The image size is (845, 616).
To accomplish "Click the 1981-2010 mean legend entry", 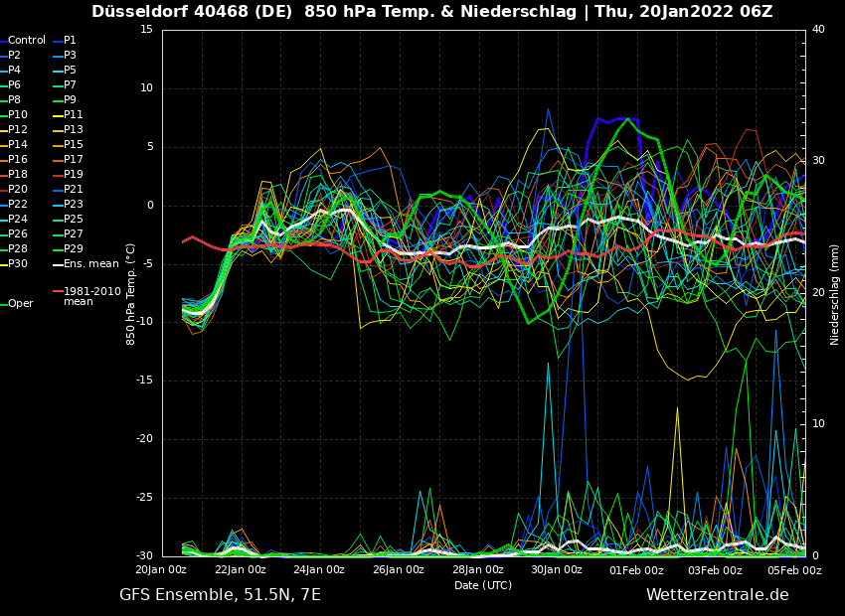I will (x=91, y=296).
